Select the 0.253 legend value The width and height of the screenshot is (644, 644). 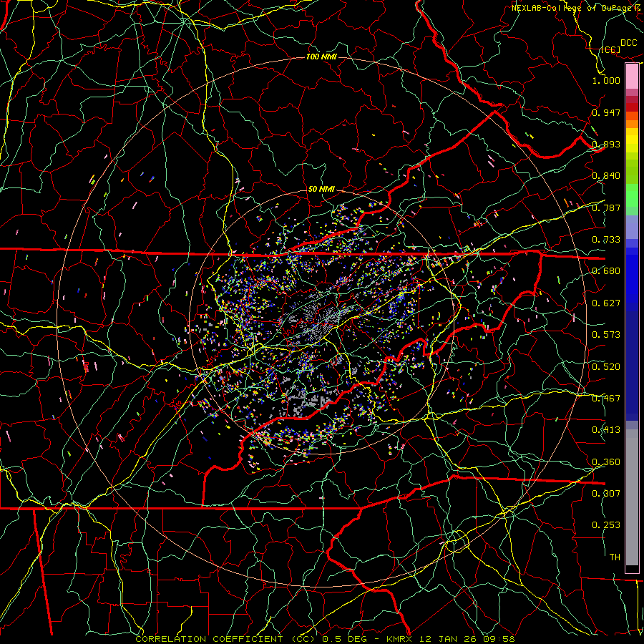pyautogui.click(x=606, y=525)
